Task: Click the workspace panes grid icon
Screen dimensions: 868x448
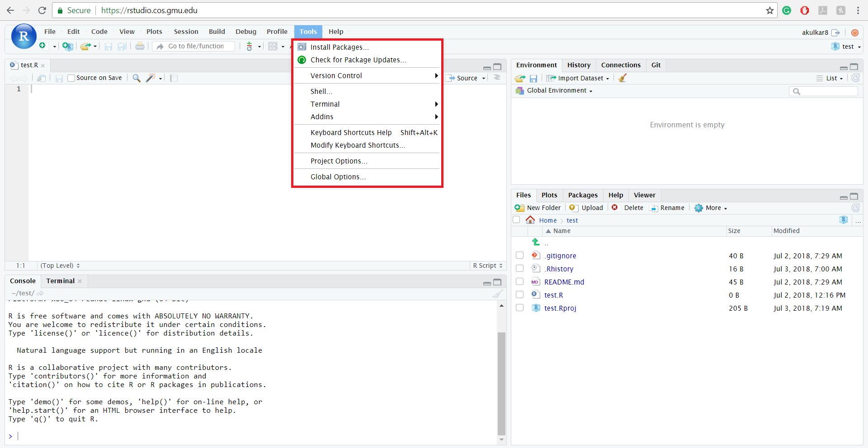Action: pyautogui.click(x=273, y=46)
